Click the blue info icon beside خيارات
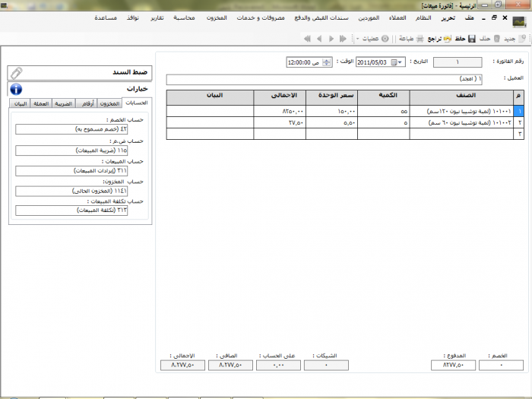The height and width of the screenshot is (399, 532). pyautogui.click(x=17, y=89)
